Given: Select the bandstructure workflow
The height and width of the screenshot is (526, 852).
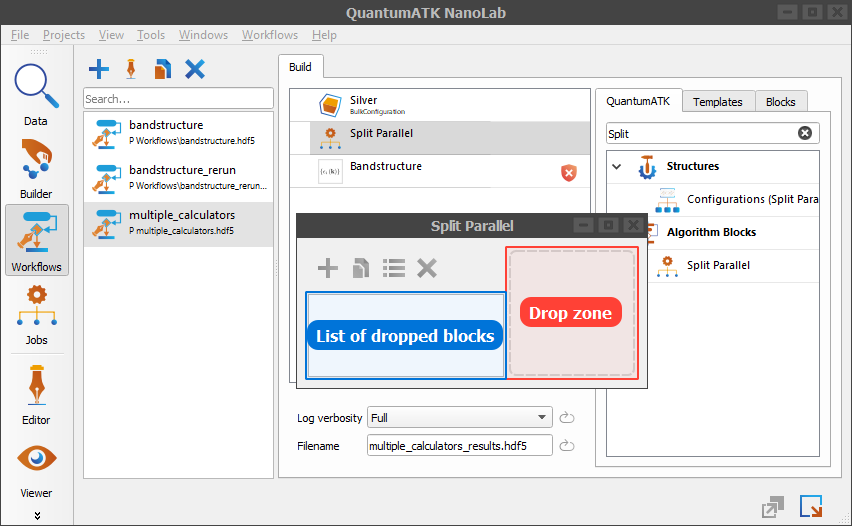Looking at the screenshot, I should coord(178,134).
